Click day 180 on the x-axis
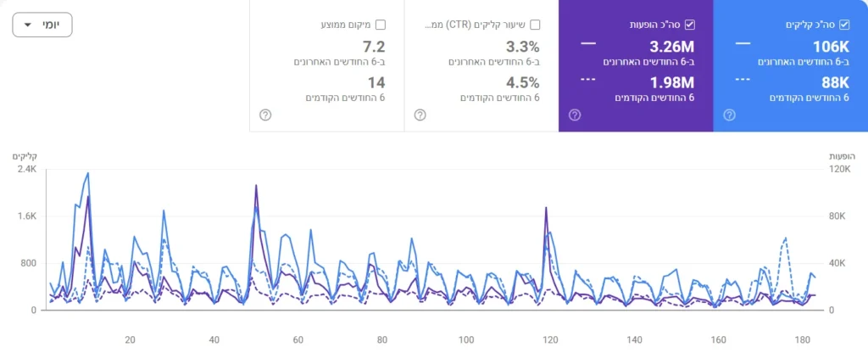 pyautogui.click(x=803, y=339)
